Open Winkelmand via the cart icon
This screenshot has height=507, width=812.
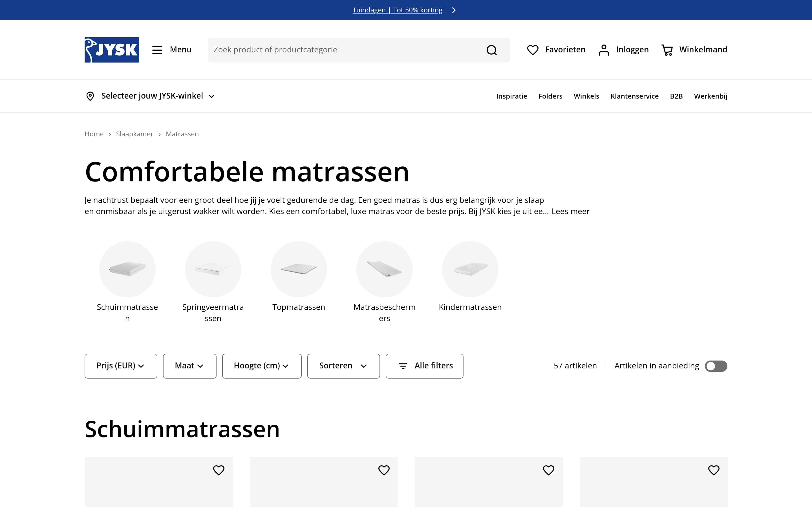coord(667,50)
